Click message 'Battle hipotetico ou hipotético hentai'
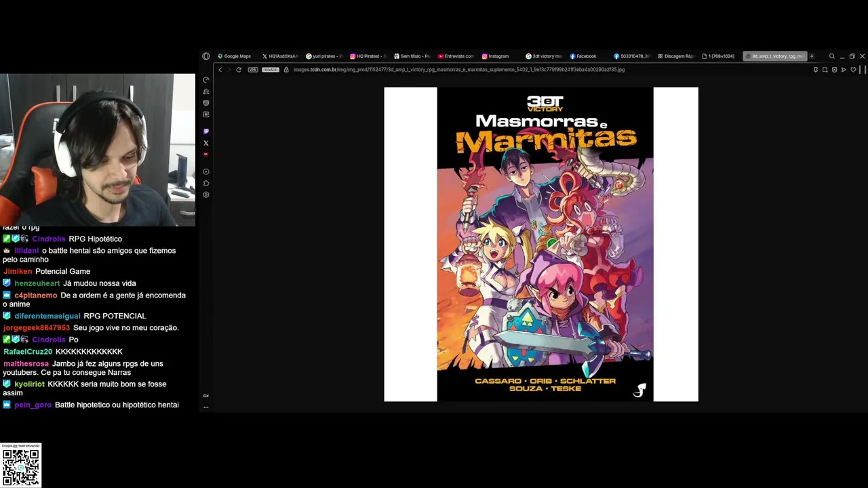This screenshot has height=488, width=868. [x=117, y=405]
